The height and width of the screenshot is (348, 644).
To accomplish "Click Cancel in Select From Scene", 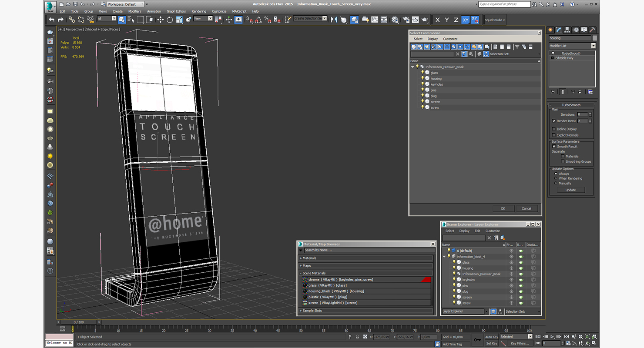I will [x=527, y=208].
